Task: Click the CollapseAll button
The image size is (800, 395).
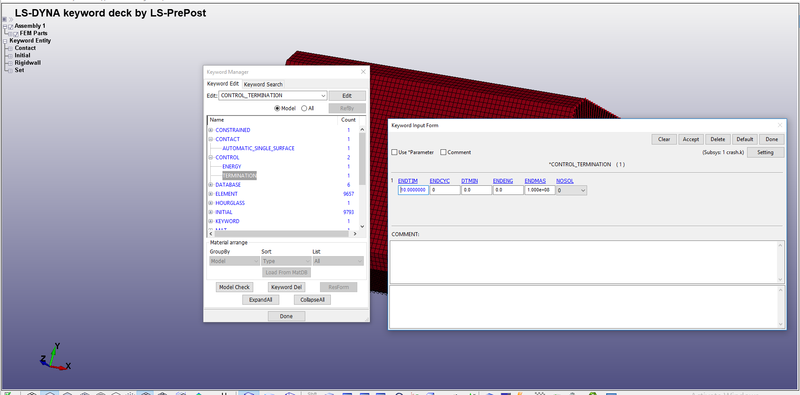Action: (312, 300)
